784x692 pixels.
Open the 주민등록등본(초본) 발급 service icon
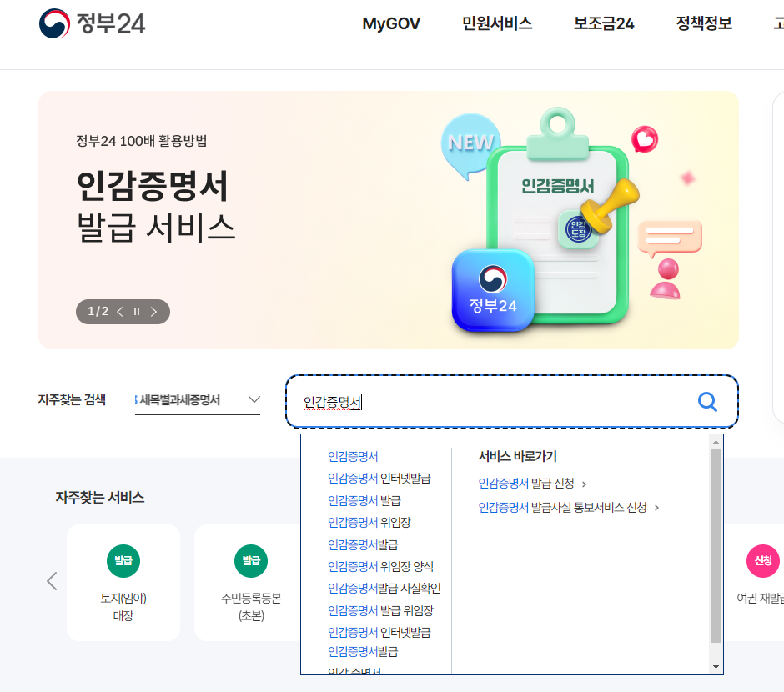251,560
